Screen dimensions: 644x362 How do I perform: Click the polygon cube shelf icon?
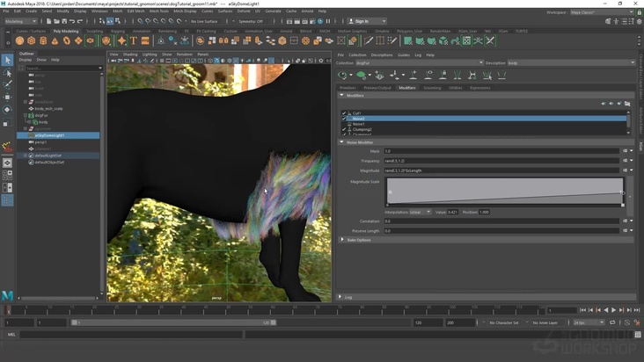click(x=32, y=40)
